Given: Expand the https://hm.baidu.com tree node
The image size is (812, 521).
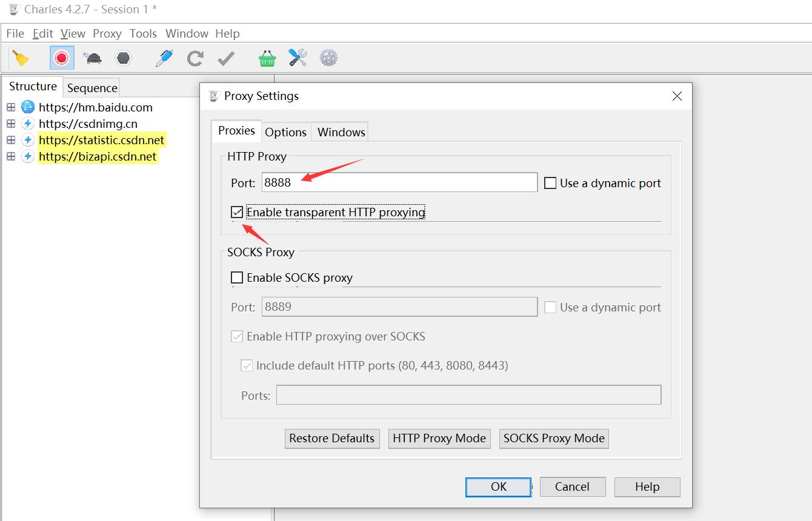Looking at the screenshot, I should click(11, 107).
